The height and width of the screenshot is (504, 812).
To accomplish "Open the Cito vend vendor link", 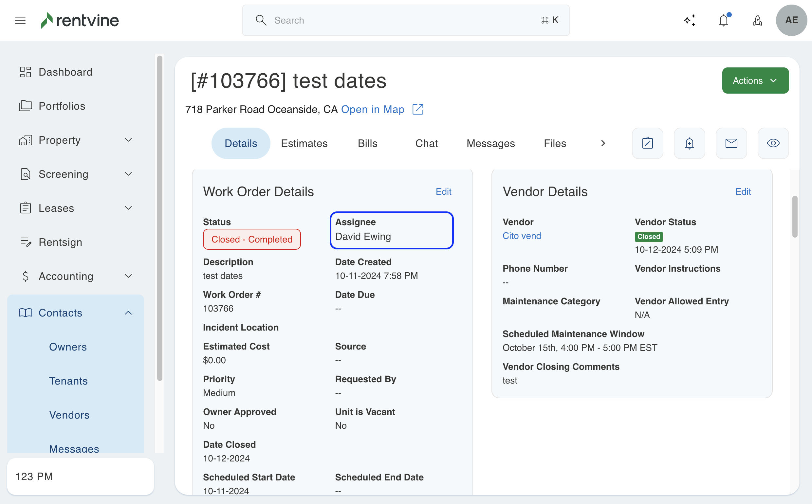I will tap(522, 236).
